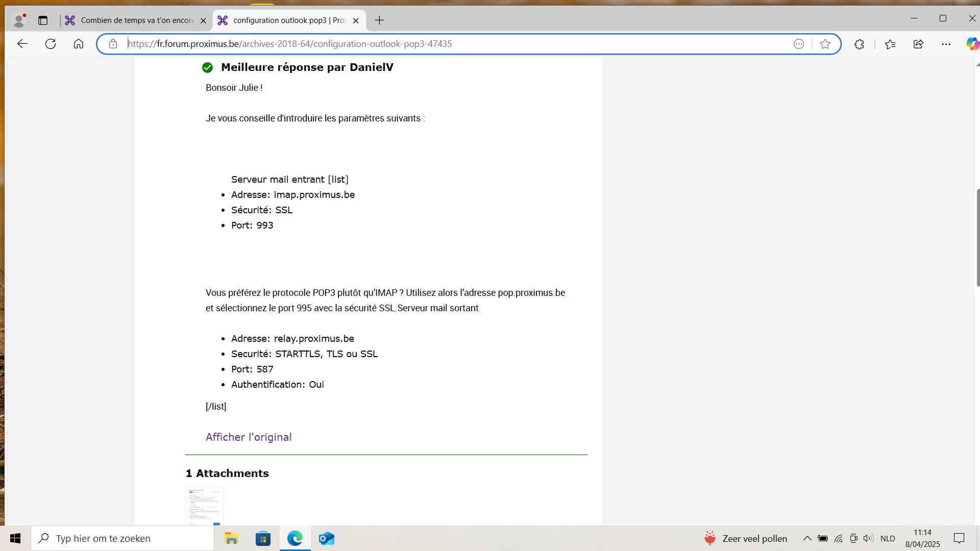Add page to favorites star
Image resolution: width=980 pixels, height=551 pixels.
point(825,44)
